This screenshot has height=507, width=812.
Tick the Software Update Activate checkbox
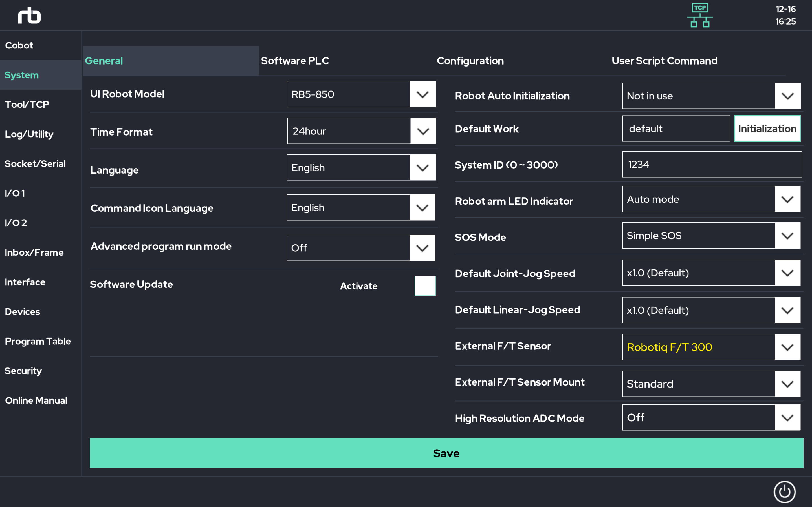425,286
